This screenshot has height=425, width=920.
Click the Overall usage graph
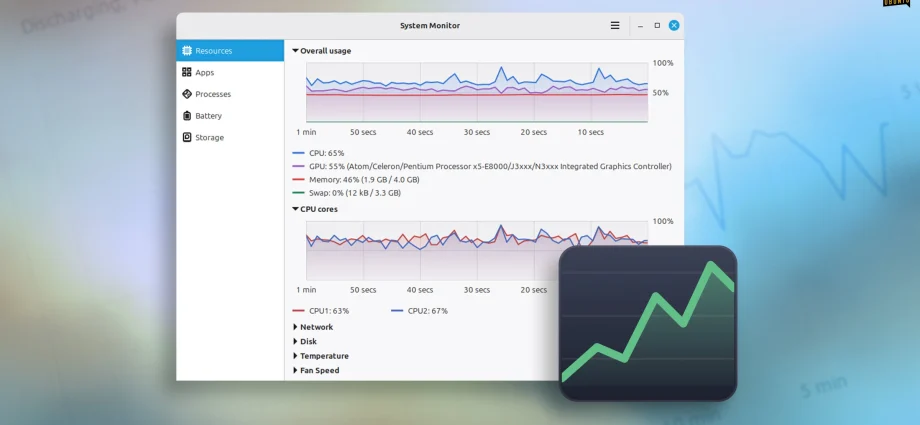pos(477,93)
